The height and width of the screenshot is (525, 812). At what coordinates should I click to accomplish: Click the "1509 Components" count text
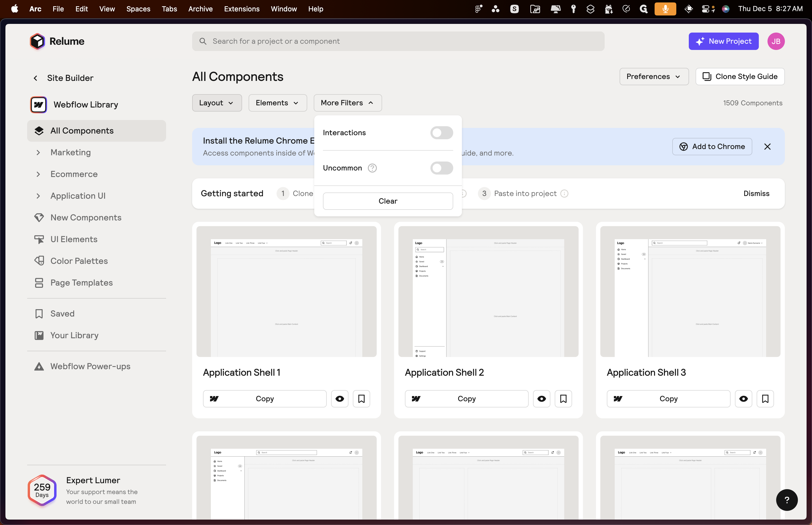[x=752, y=103]
